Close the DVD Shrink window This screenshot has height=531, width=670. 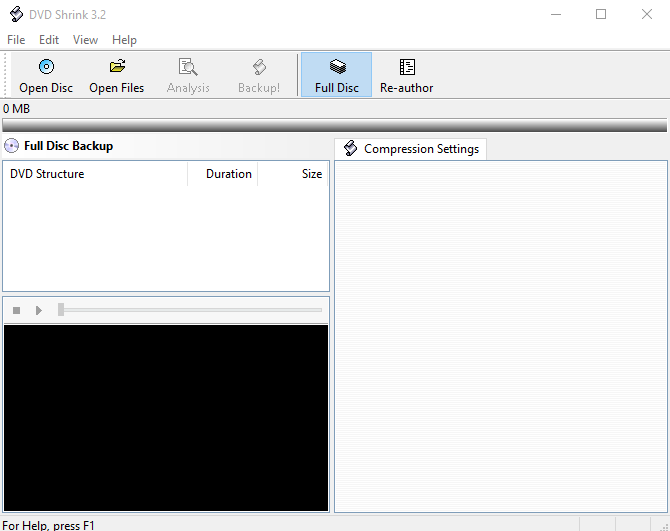pos(647,14)
